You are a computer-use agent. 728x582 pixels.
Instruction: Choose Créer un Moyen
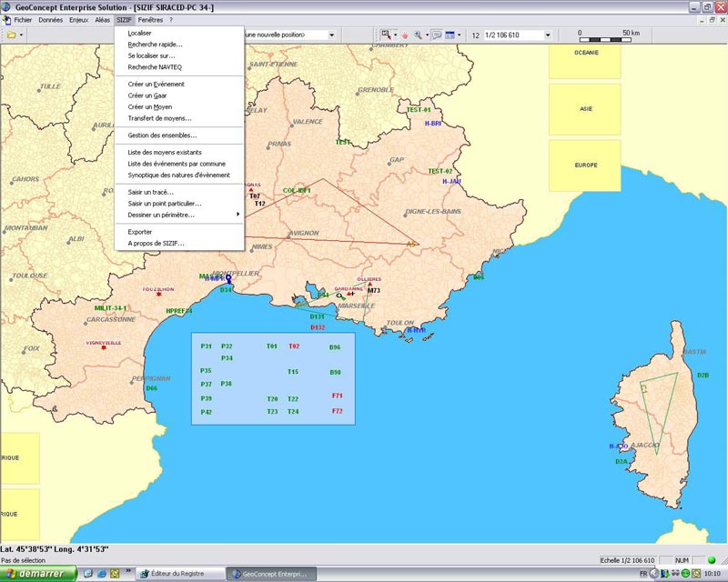click(x=179, y=106)
